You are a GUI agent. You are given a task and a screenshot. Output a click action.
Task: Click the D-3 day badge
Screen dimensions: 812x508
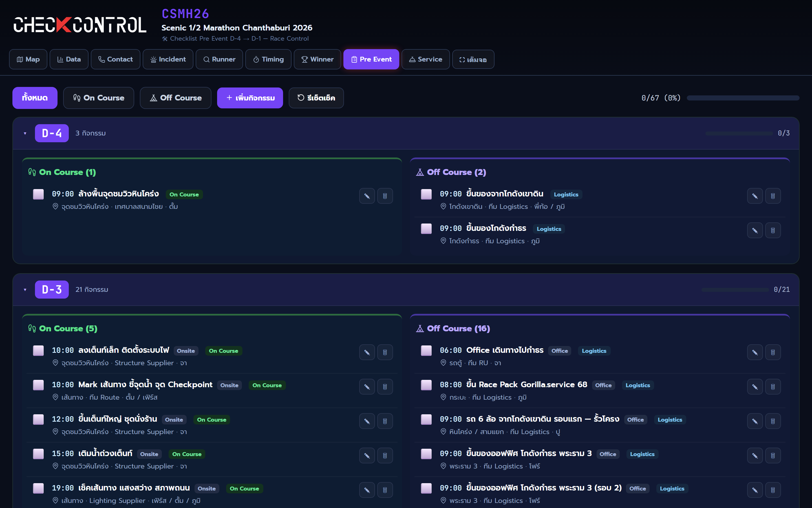click(52, 290)
